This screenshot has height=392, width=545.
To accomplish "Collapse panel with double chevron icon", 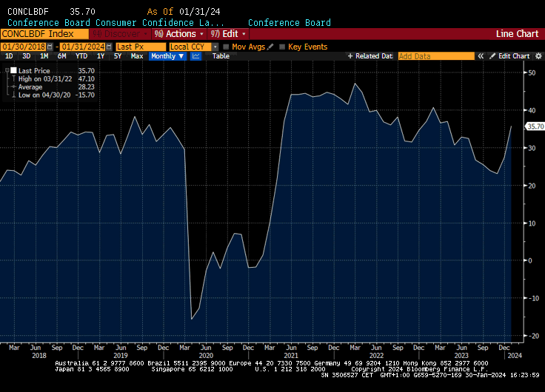I will (x=481, y=56).
